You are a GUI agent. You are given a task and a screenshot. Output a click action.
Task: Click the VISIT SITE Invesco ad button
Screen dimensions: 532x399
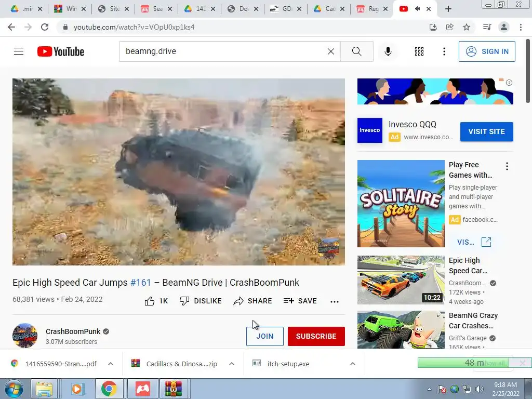coord(486,131)
